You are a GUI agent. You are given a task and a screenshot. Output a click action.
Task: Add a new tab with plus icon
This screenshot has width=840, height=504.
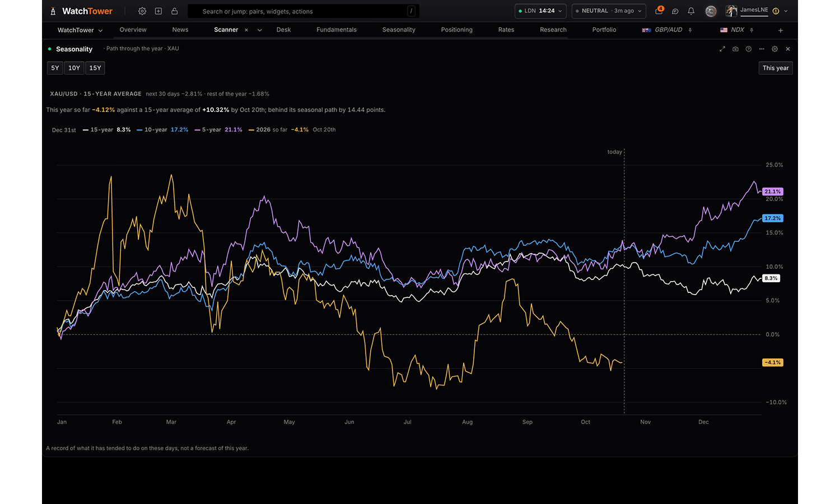781,30
